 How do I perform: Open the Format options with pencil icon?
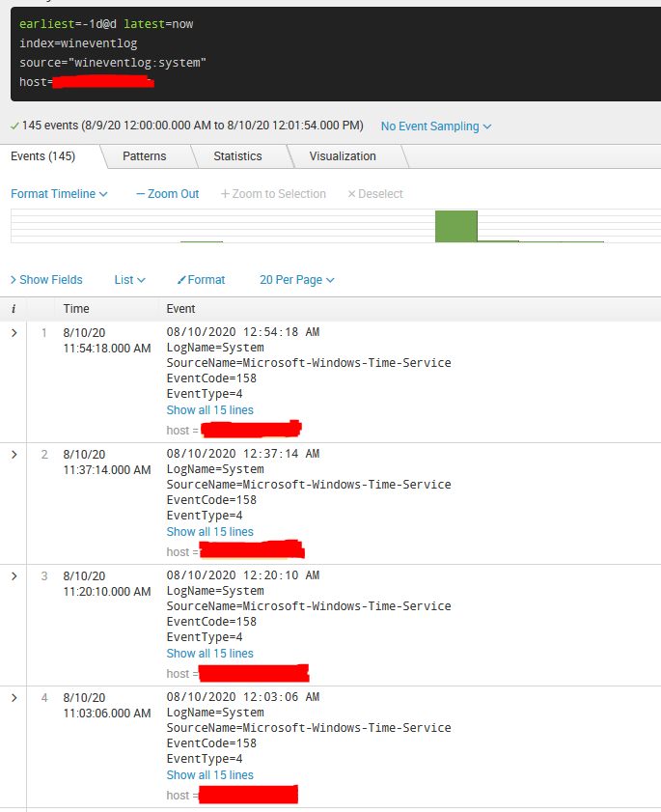pos(201,280)
